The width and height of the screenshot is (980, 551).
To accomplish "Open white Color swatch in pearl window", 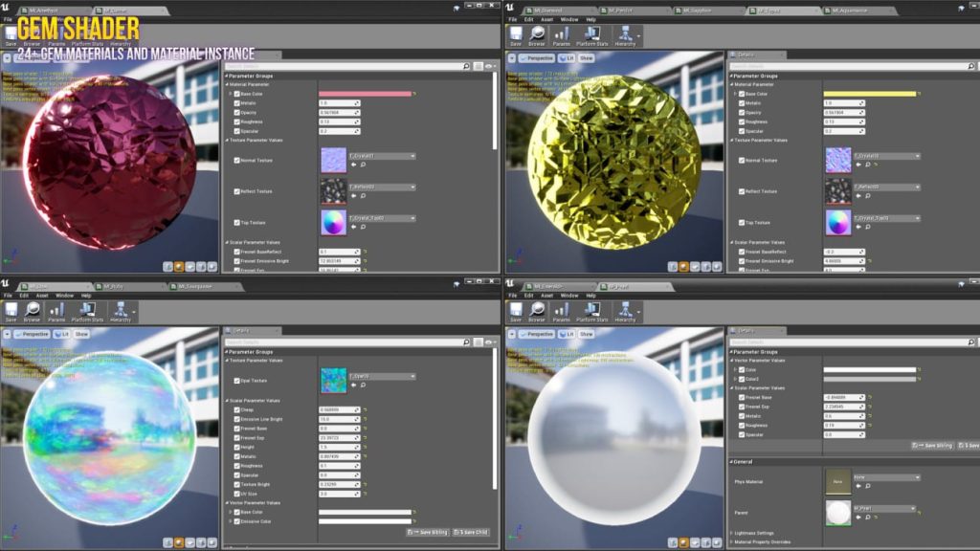I will tap(869, 370).
